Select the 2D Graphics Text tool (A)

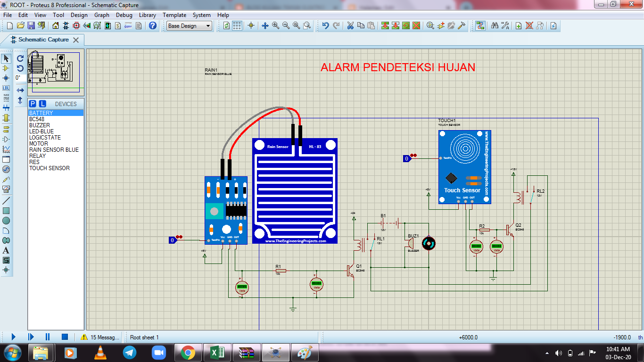pyautogui.click(x=6, y=250)
